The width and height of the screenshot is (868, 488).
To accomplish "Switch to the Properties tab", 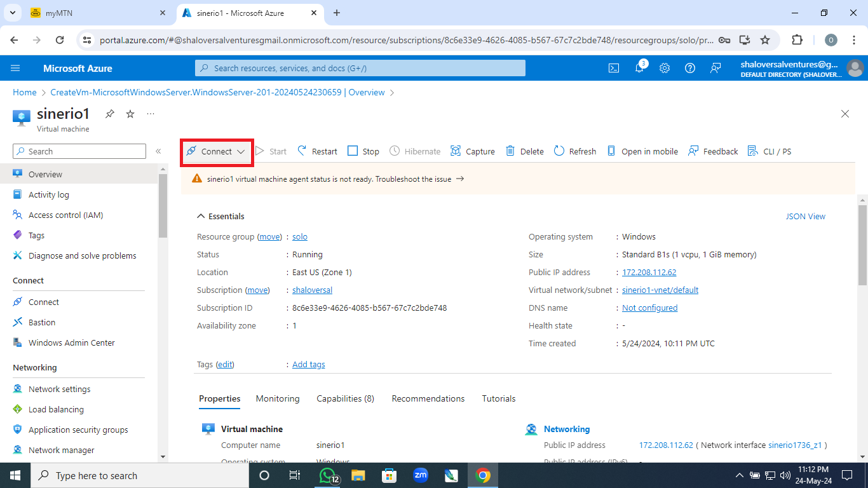I will (x=220, y=398).
